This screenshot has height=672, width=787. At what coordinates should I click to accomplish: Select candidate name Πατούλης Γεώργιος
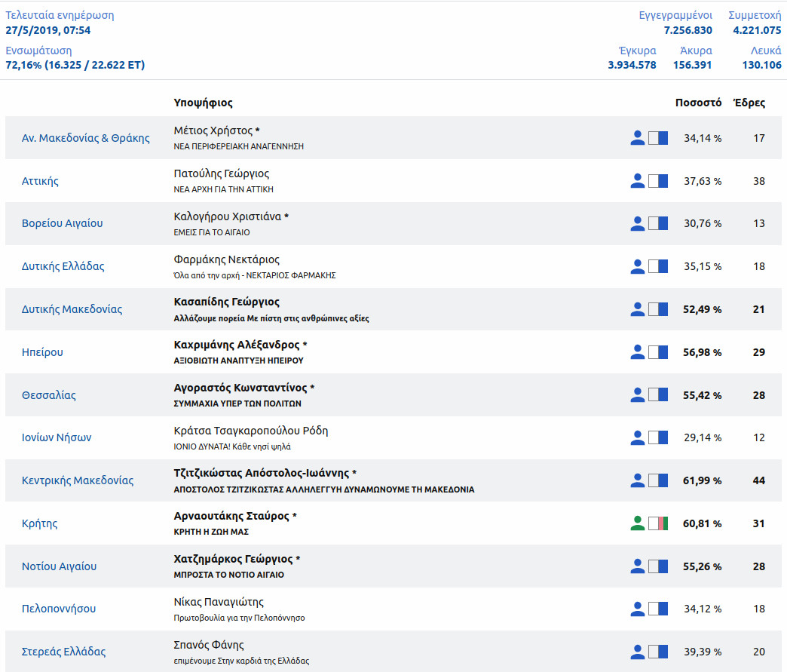222,173
